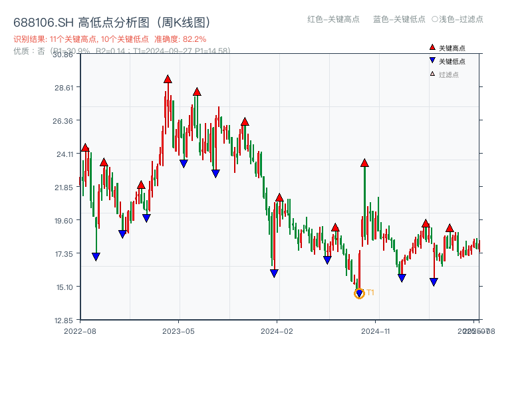Select the red 关键高点 triangle icon in the legend
Image resolution: width=532 pixels, height=399 pixels.
(431, 47)
